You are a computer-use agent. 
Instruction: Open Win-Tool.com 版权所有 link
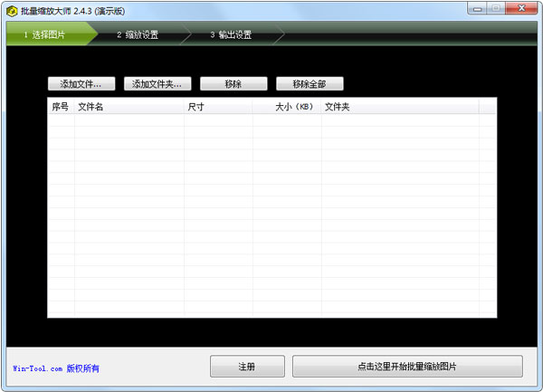pyautogui.click(x=56, y=368)
